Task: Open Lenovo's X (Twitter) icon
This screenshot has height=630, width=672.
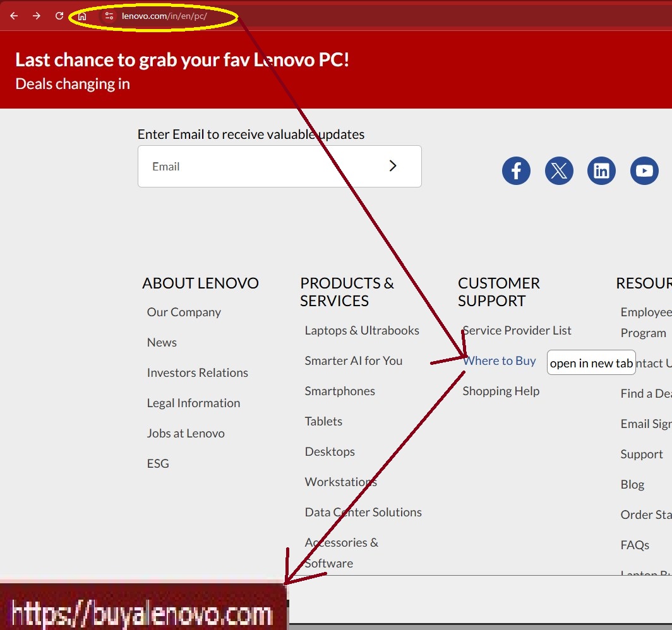Action: pyautogui.click(x=559, y=171)
